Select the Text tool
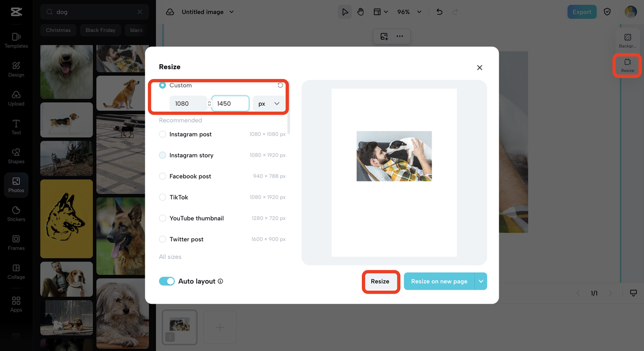The height and width of the screenshot is (351, 644). pyautogui.click(x=16, y=127)
